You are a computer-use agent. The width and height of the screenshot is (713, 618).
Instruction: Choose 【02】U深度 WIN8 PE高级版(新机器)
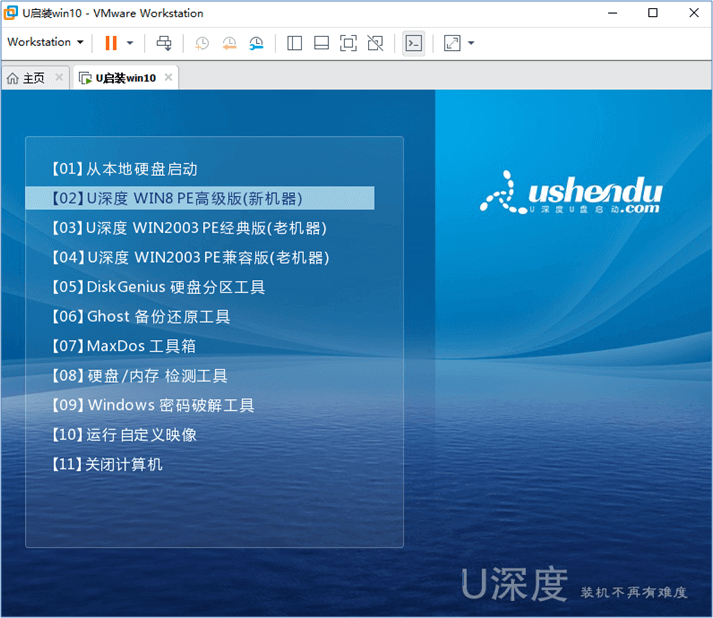200,198
